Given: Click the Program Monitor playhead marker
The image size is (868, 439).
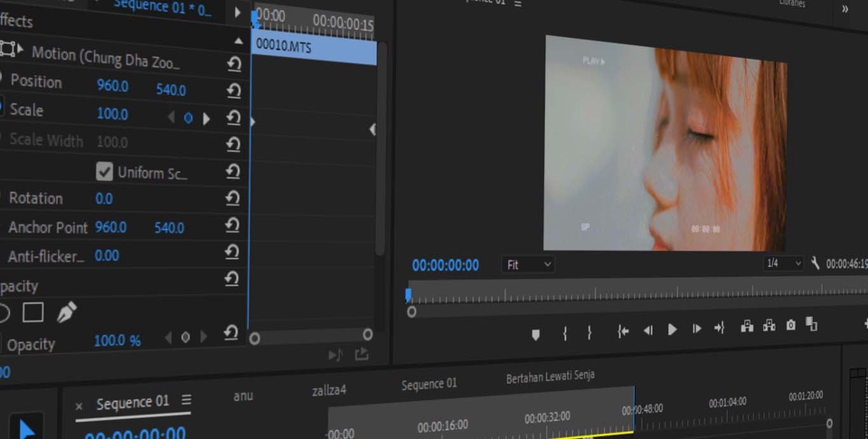Looking at the screenshot, I should tap(408, 294).
